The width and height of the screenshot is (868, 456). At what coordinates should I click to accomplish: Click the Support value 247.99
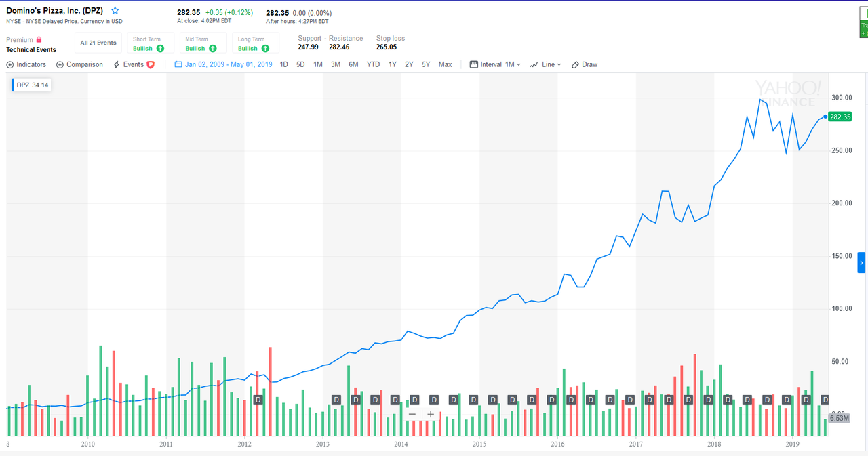pos(308,47)
